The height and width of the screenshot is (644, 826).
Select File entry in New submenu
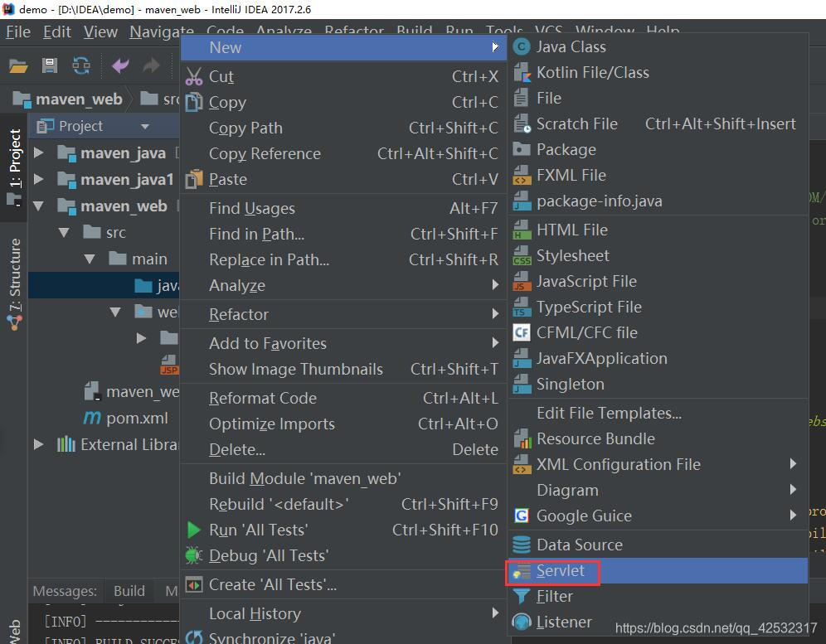coord(657,99)
